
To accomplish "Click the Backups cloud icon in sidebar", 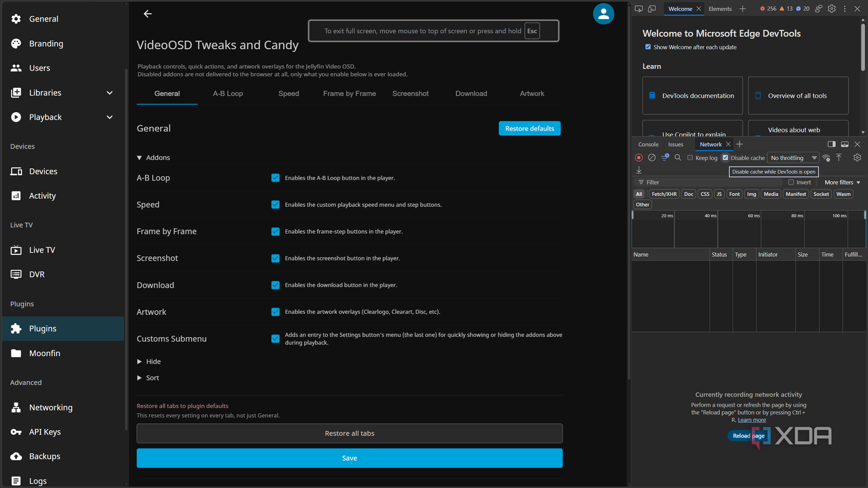I will point(16,456).
